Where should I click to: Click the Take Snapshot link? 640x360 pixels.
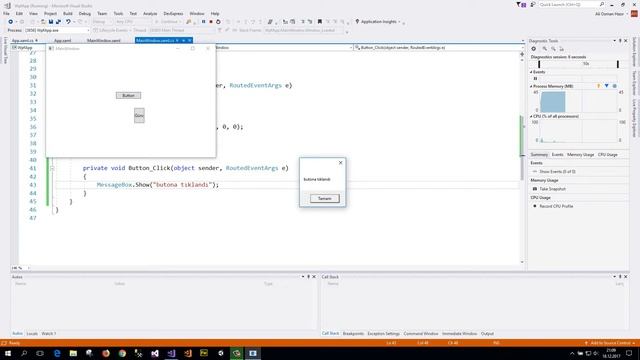pos(553,189)
